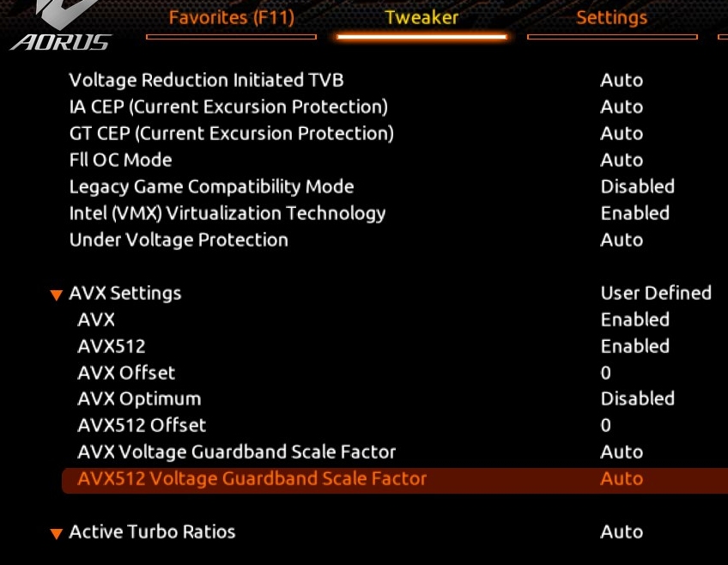Toggle Intel (VMX) Virtualization Technology Enabled value
728x565 pixels.
click(x=634, y=213)
